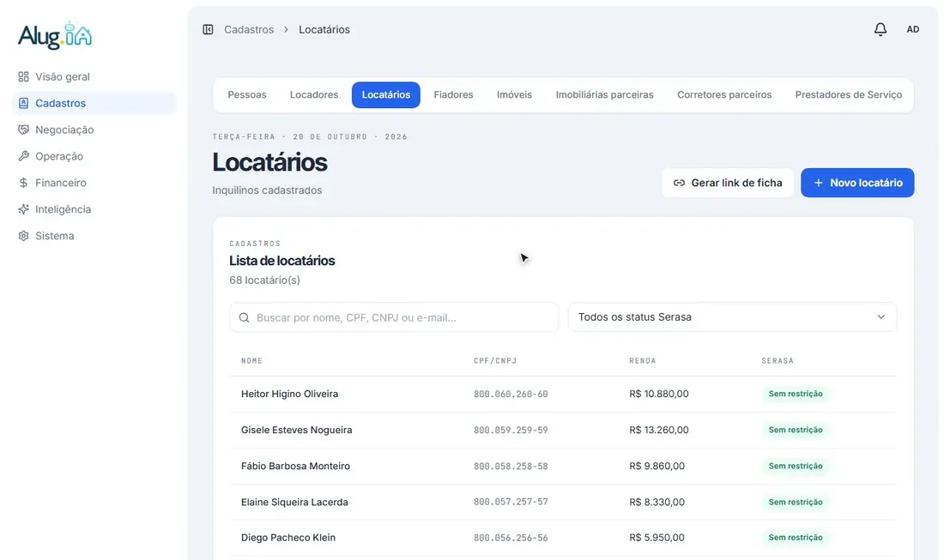Screen dimensions: 944x560
Task: Open Financeiro in the sidebar
Action: 94,183
